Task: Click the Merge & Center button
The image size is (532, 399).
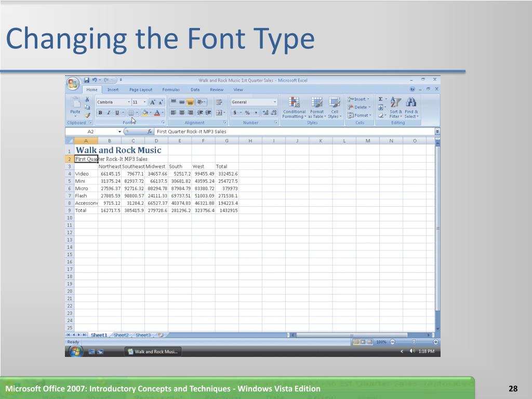Action: pyautogui.click(x=219, y=113)
